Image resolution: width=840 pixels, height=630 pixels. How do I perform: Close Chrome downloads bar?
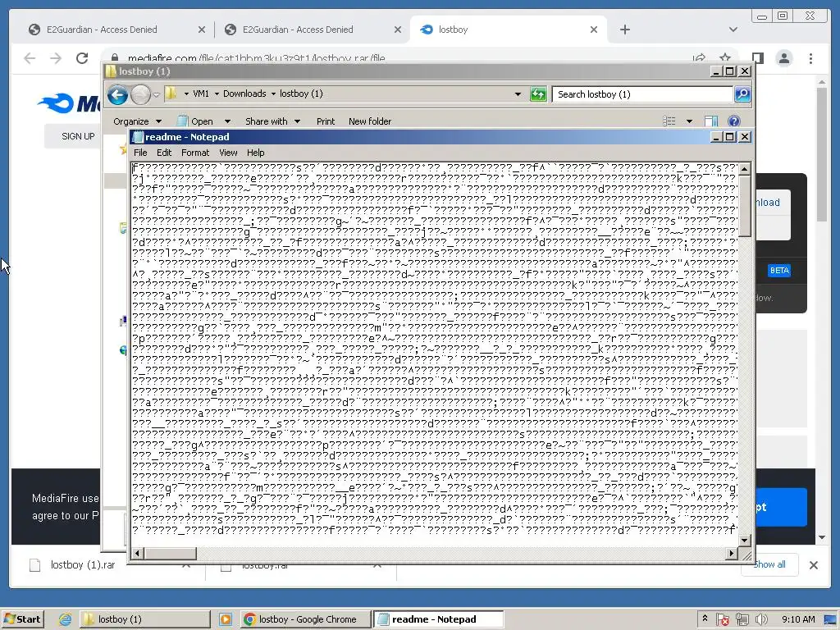813,564
